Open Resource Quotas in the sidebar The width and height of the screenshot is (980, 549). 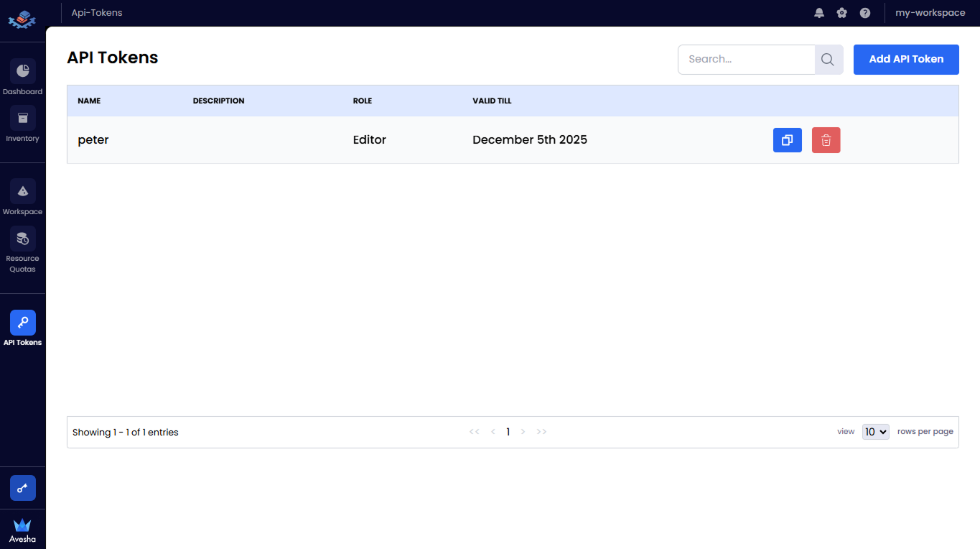pyautogui.click(x=22, y=239)
